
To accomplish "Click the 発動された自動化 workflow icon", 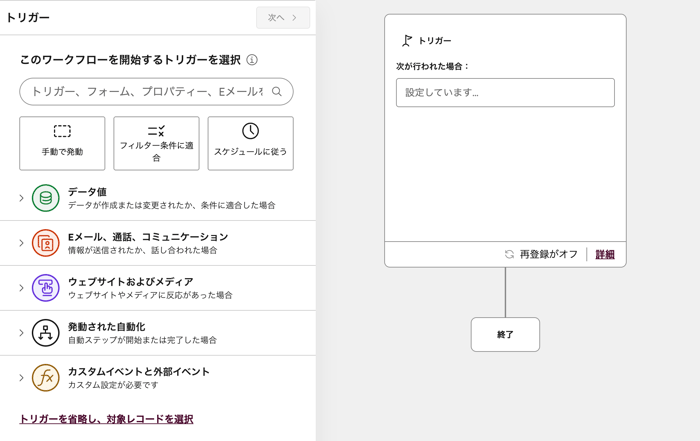I will click(x=45, y=333).
